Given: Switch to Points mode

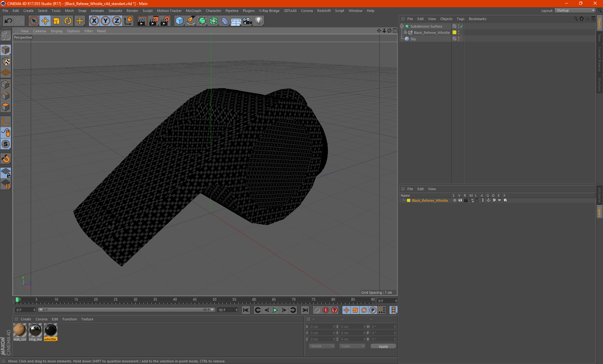Looking at the screenshot, I should (6, 84).
